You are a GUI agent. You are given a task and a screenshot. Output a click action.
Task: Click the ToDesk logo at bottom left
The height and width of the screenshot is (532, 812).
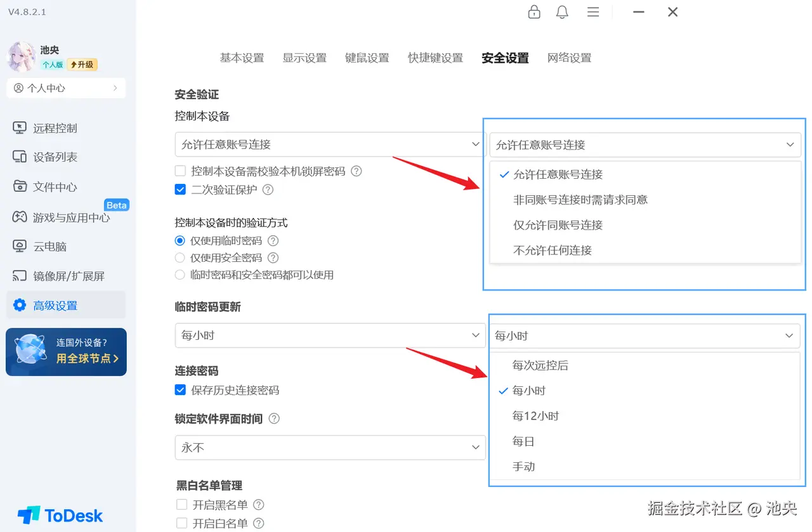click(59, 515)
